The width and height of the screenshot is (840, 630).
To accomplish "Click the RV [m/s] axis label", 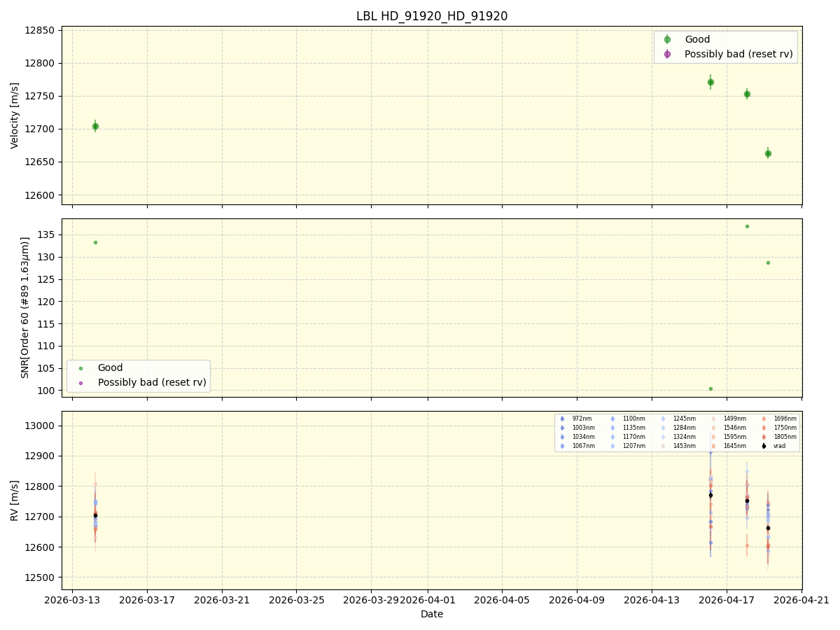I will pyautogui.click(x=15, y=500).
